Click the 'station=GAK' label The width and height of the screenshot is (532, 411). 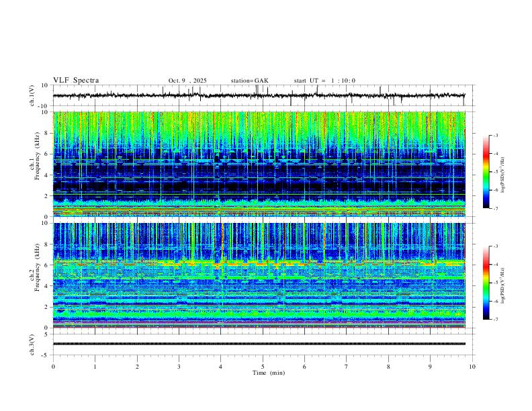click(x=249, y=81)
